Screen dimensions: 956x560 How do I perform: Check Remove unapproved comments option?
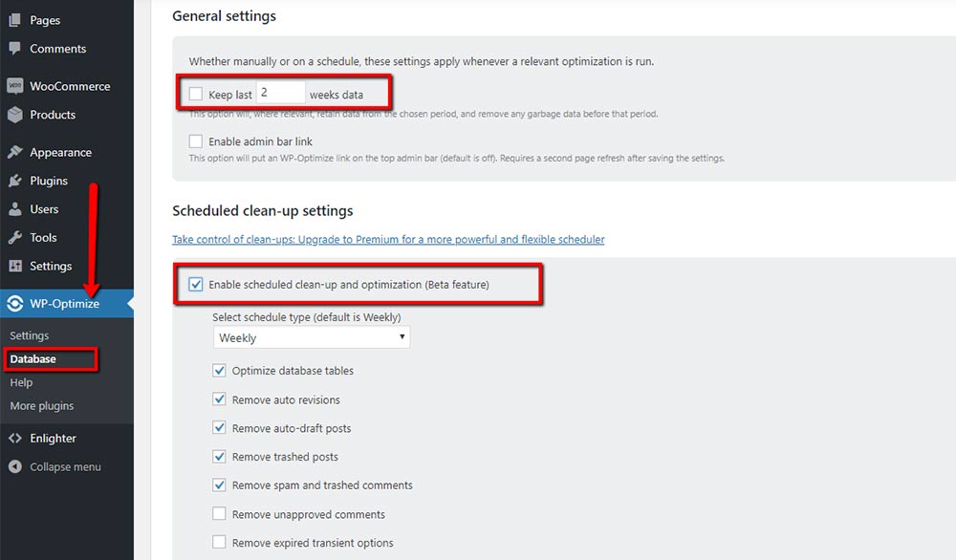coord(219,514)
